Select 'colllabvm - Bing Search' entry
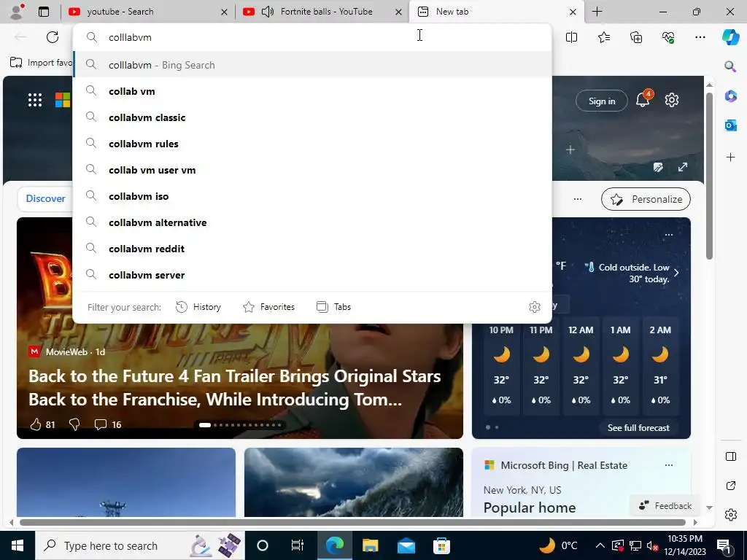Image resolution: width=747 pixels, height=560 pixels. click(x=312, y=65)
